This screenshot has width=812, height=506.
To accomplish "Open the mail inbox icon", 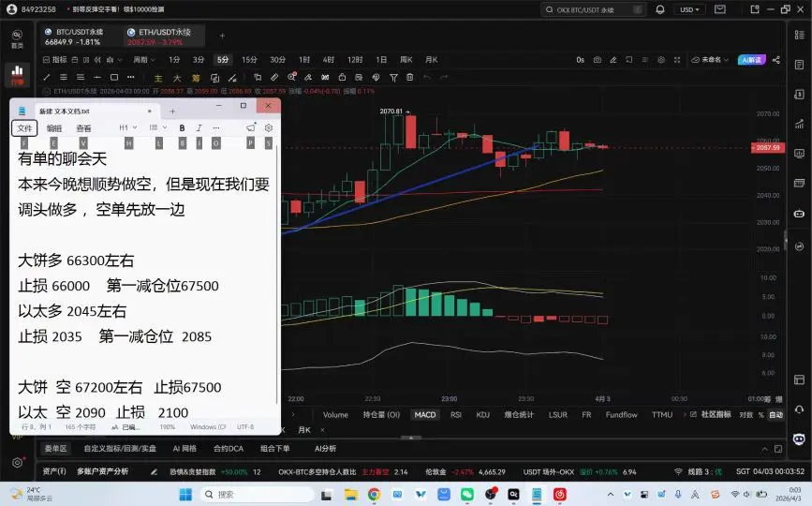I will [x=720, y=9].
